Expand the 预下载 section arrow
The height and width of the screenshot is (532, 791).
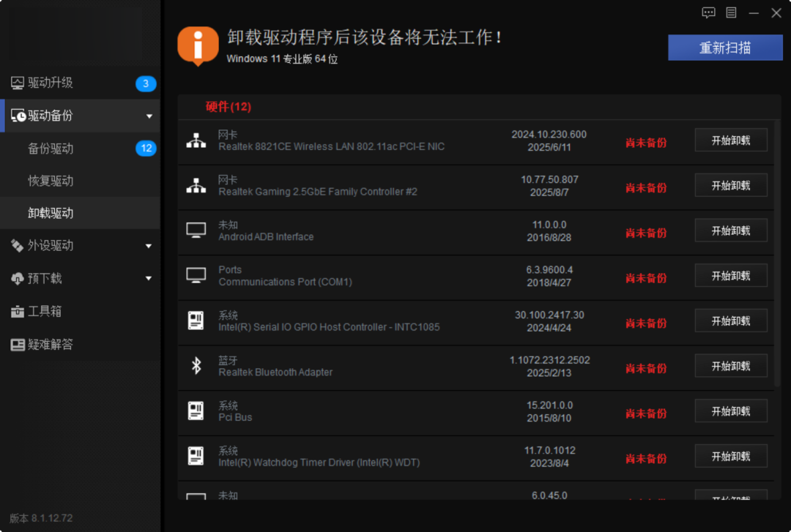pyautogui.click(x=149, y=278)
